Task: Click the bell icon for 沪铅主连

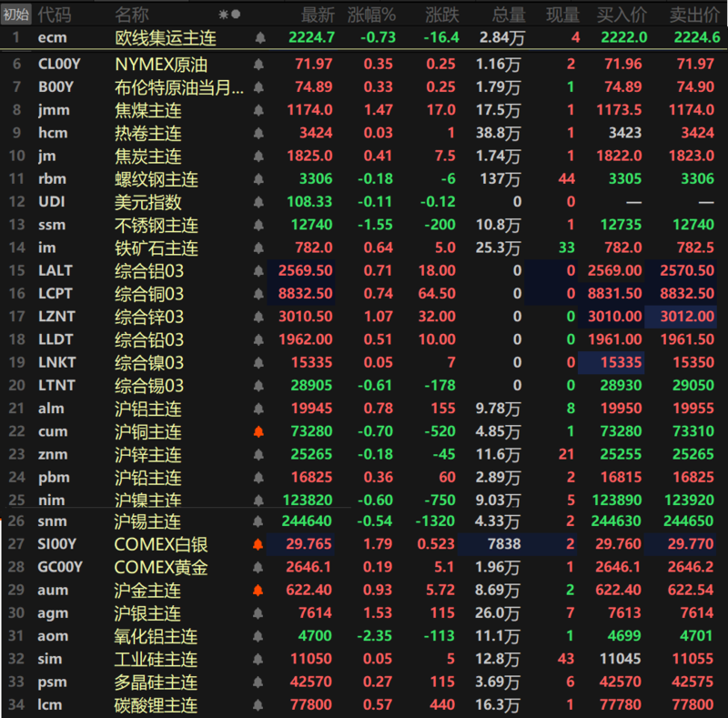Action: [258, 478]
